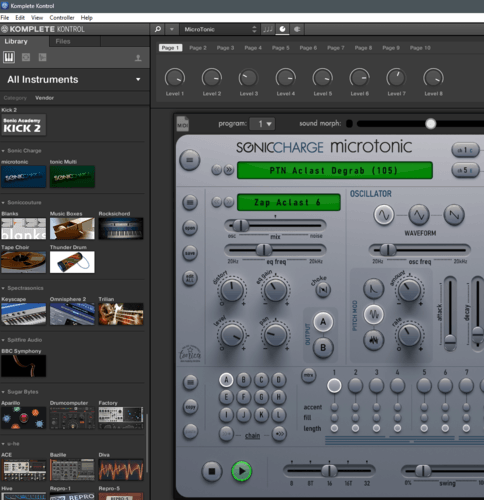Open the Microtonic main menu button

coord(190,160)
